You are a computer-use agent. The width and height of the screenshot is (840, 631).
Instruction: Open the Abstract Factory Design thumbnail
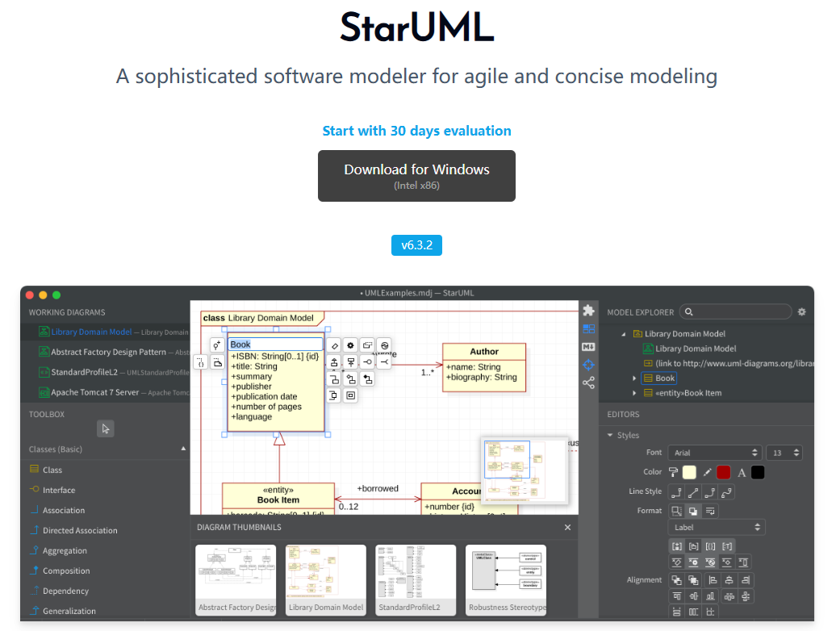point(236,580)
